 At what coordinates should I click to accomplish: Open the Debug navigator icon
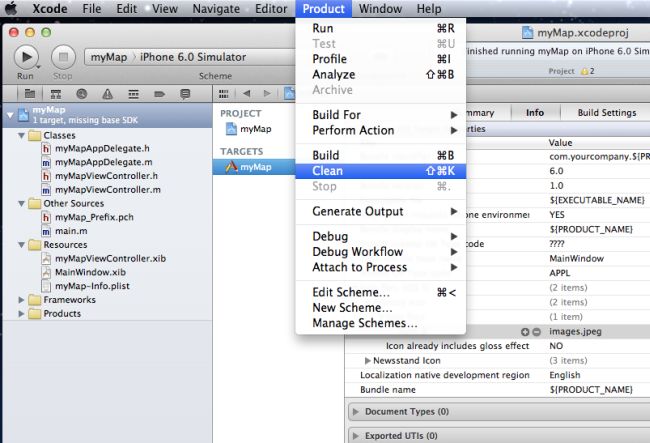coord(133,94)
